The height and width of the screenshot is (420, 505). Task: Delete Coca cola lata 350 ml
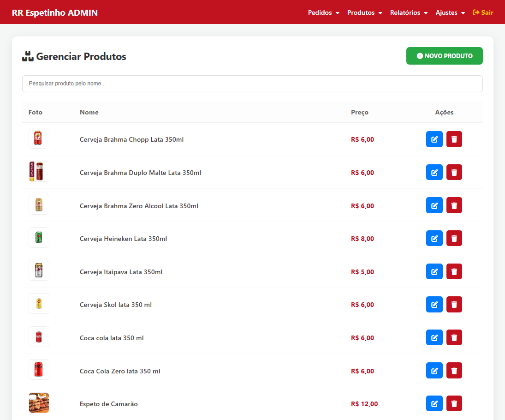(454, 338)
